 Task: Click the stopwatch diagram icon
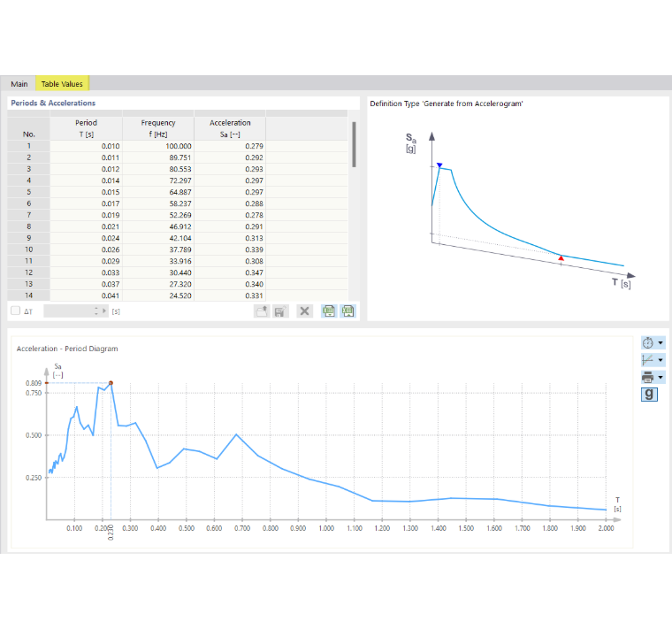[648, 343]
